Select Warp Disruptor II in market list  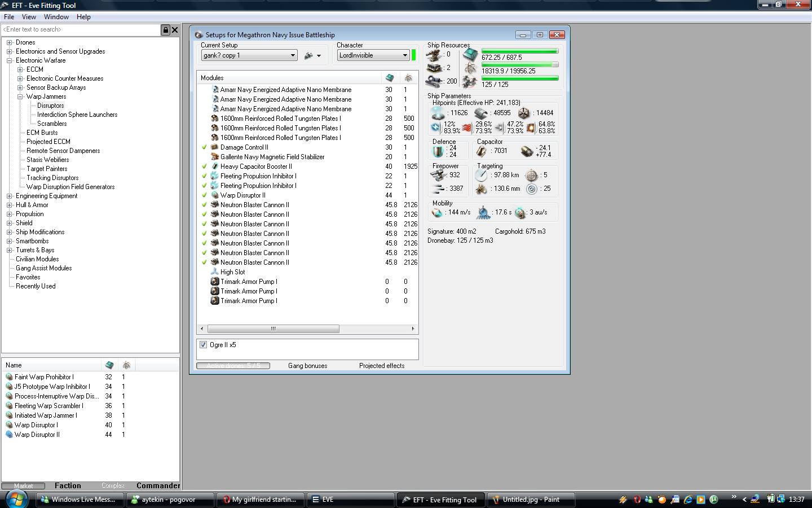click(x=37, y=435)
